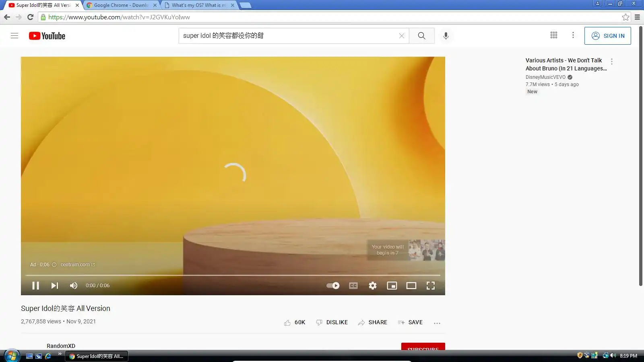Open the Chrome menu

point(637,17)
